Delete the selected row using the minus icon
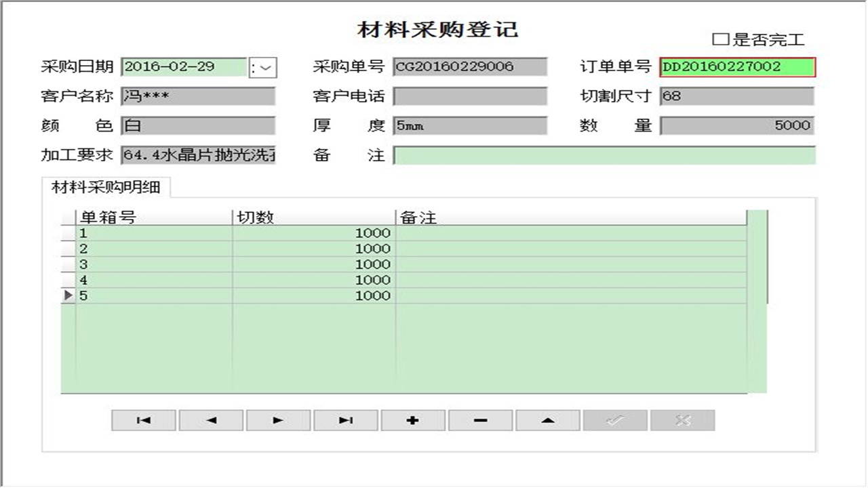 (480, 420)
